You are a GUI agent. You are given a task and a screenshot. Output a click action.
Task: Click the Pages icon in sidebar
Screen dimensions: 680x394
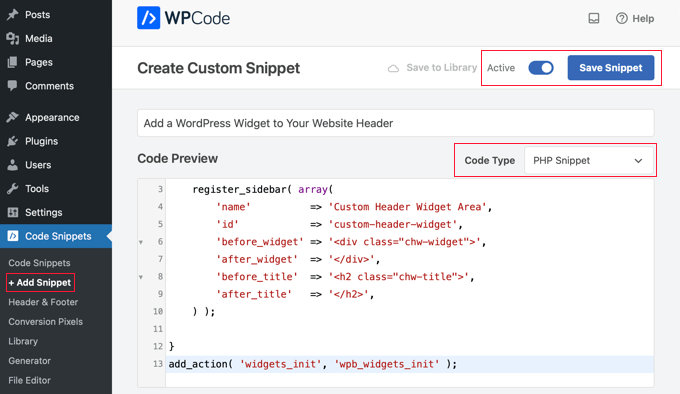pos(13,62)
